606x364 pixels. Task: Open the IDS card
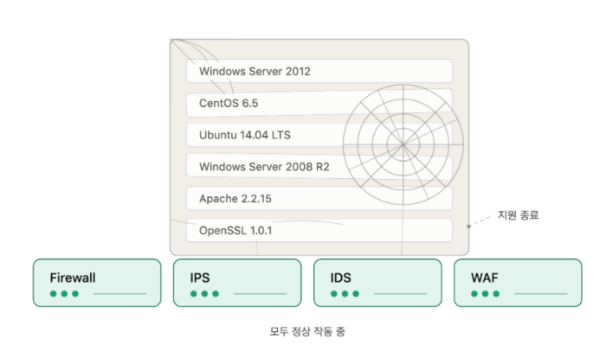(377, 283)
